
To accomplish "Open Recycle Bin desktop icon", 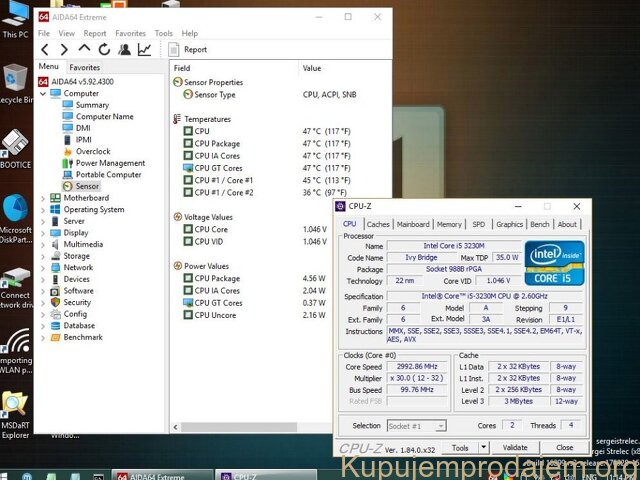I will (15, 84).
